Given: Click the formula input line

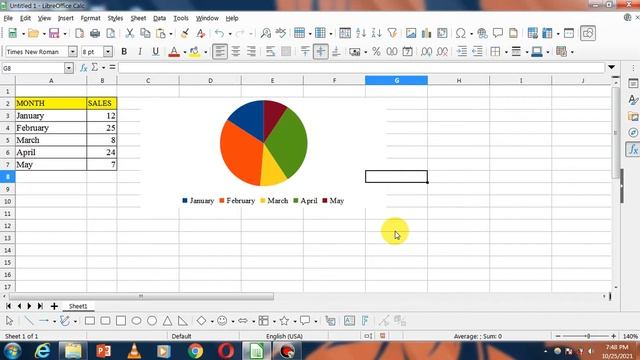Looking at the screenshot, I should click(x=361, y=67).
